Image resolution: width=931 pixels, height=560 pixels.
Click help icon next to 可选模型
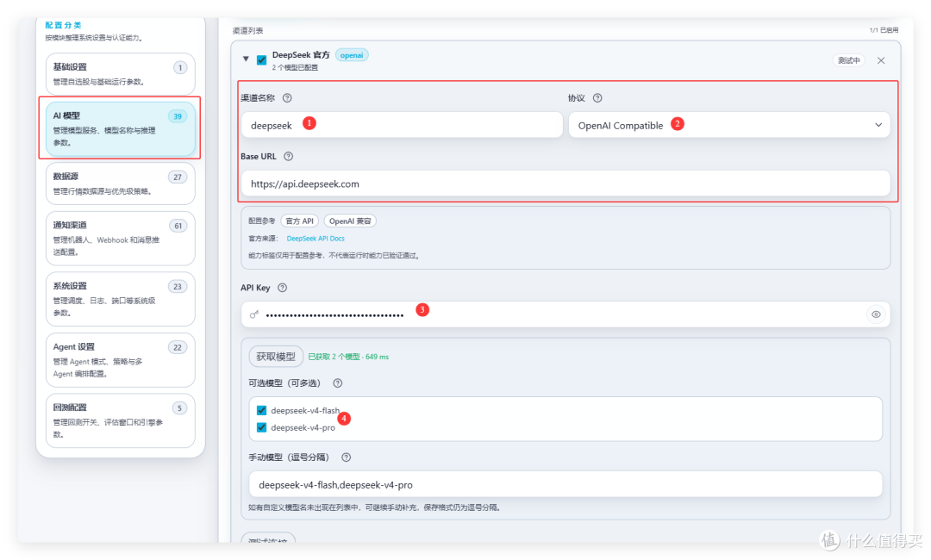(338, 383)
